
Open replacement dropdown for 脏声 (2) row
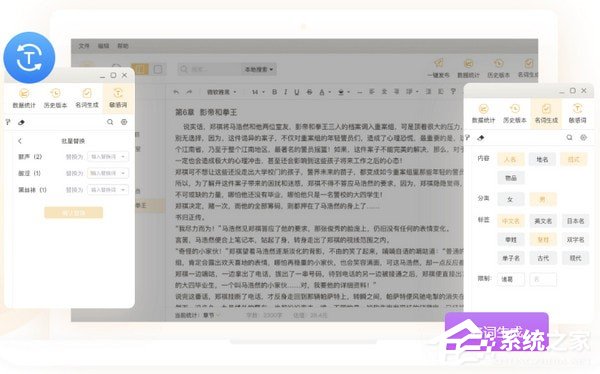pos(108,157)
